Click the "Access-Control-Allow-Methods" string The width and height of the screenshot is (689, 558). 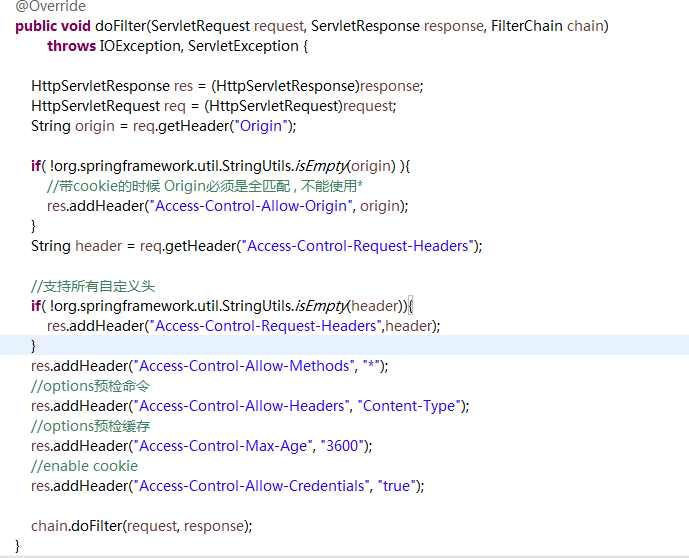coord(244,366)
